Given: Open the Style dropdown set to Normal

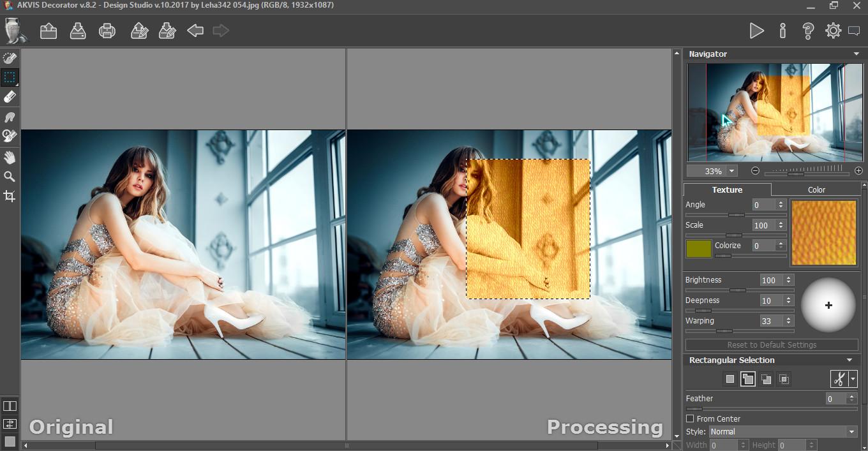Looking at the screenshot, I should click(x=782, y=432).
